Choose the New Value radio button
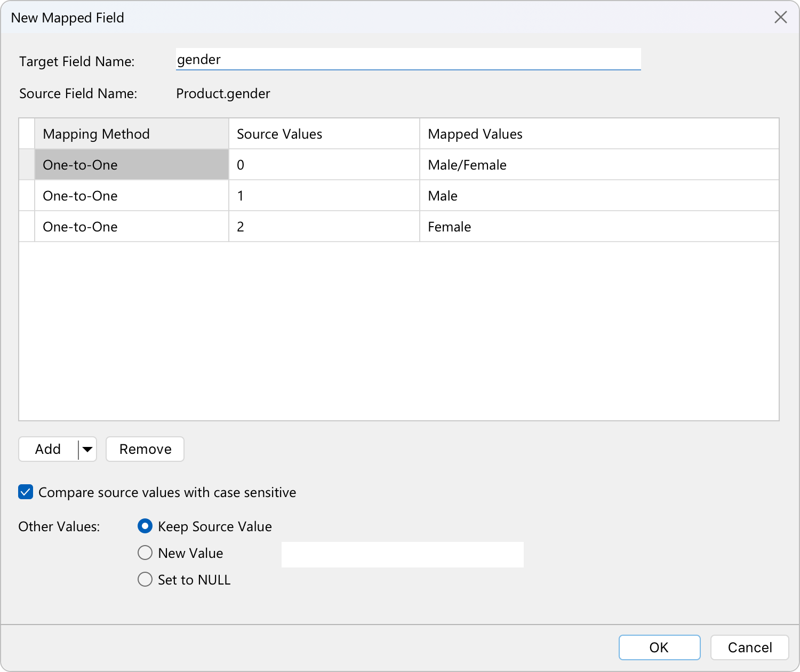The image size is (800, 672). click(x=145, y=553)
